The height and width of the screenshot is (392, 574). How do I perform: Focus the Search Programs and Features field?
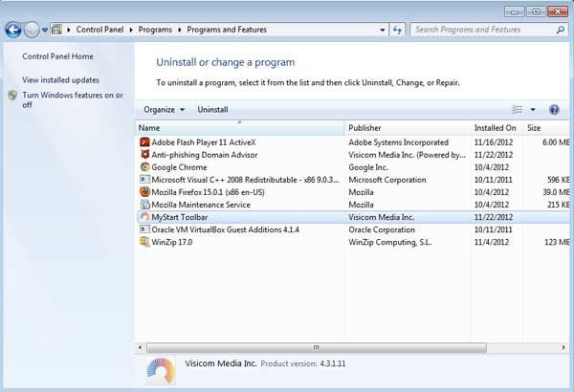click(x=488, y=30)
